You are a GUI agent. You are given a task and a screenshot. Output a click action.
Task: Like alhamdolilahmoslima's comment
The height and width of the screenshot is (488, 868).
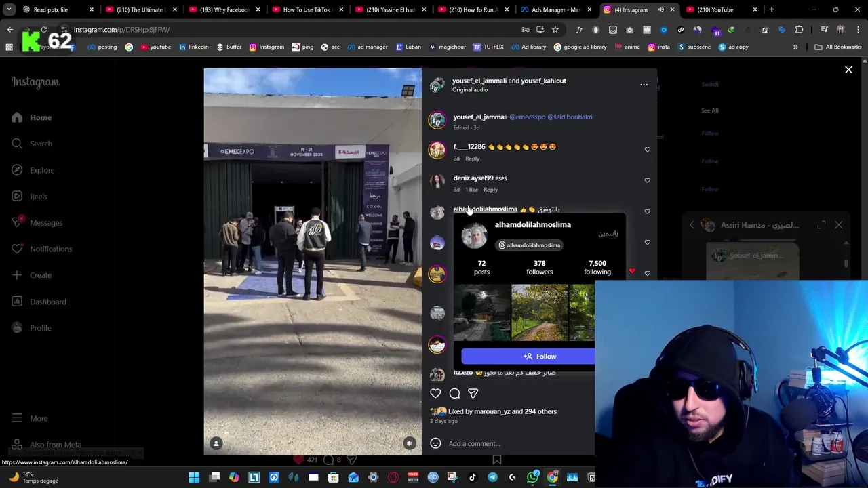(647, 211)
